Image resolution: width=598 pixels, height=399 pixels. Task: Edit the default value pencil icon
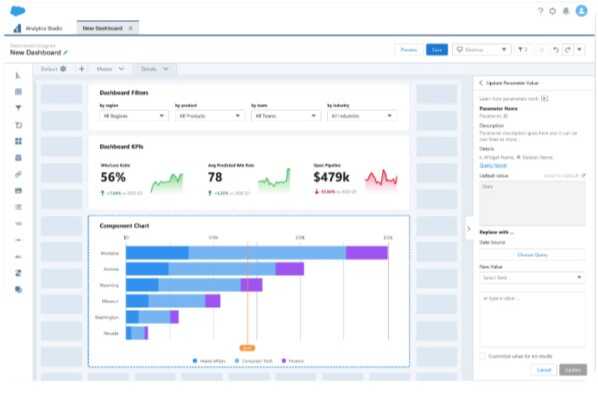583,175
